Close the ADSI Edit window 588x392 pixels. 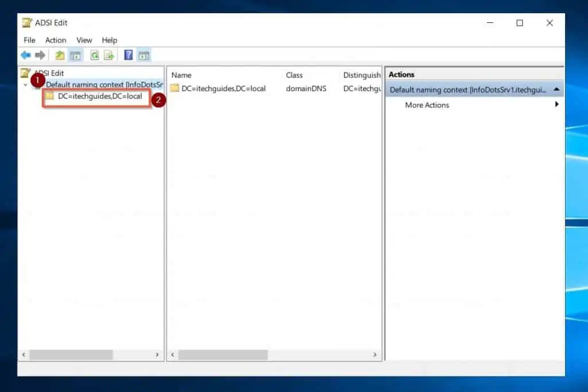[x=550, y=23]
